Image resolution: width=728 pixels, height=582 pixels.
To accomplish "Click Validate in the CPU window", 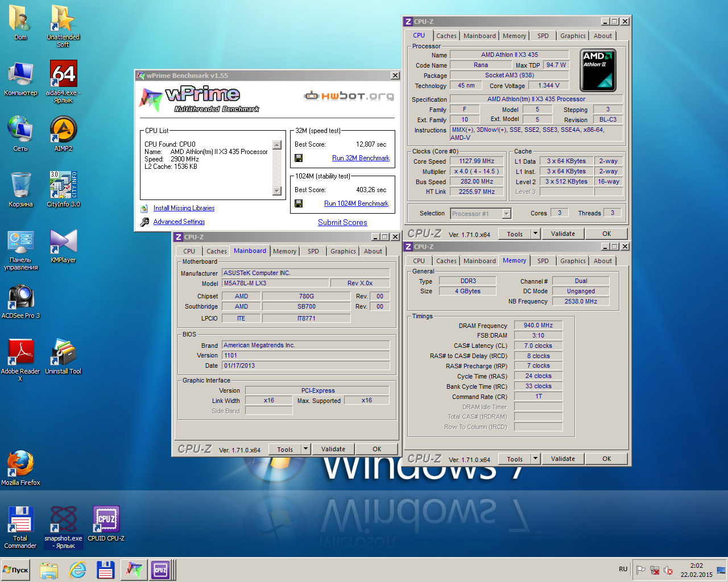I will [x=563, y=234].
